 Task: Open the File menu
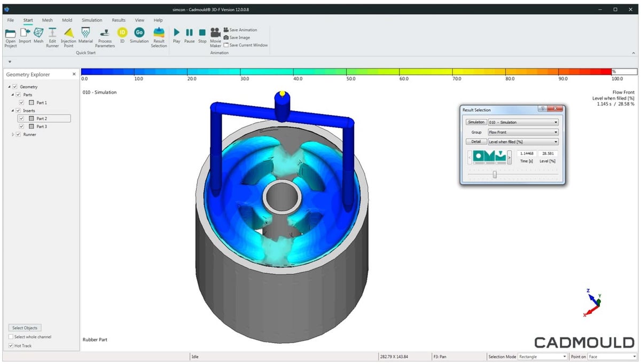point(11,20)
